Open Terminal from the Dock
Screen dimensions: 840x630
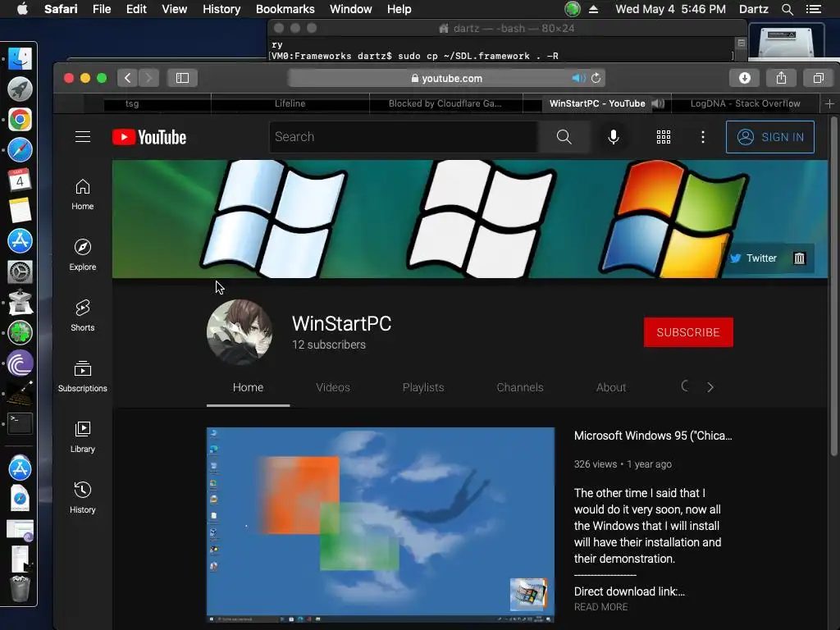(x=20, y=424)
